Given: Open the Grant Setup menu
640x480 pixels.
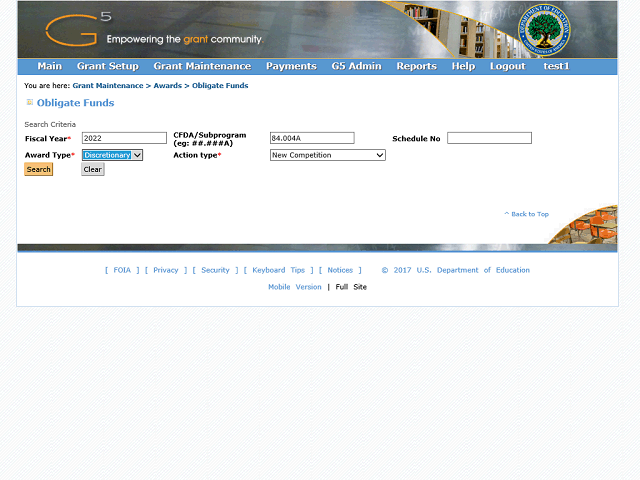Looking at the screenshot, I should pyautogui.click(x=108, y=66).
